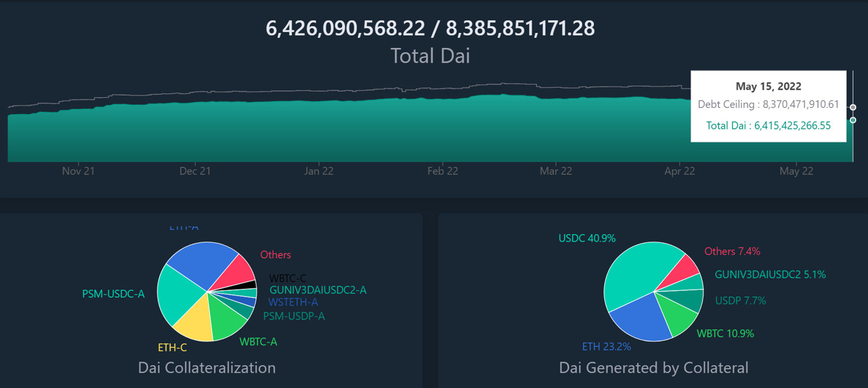Click the Debt Ceiling line endpoint marker

[853, 107]
